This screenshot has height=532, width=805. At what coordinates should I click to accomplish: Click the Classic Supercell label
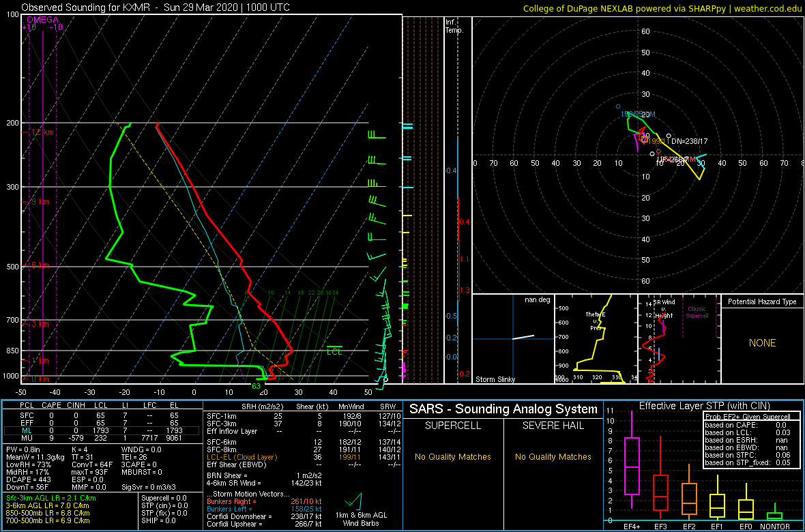(x=697, y=312)
